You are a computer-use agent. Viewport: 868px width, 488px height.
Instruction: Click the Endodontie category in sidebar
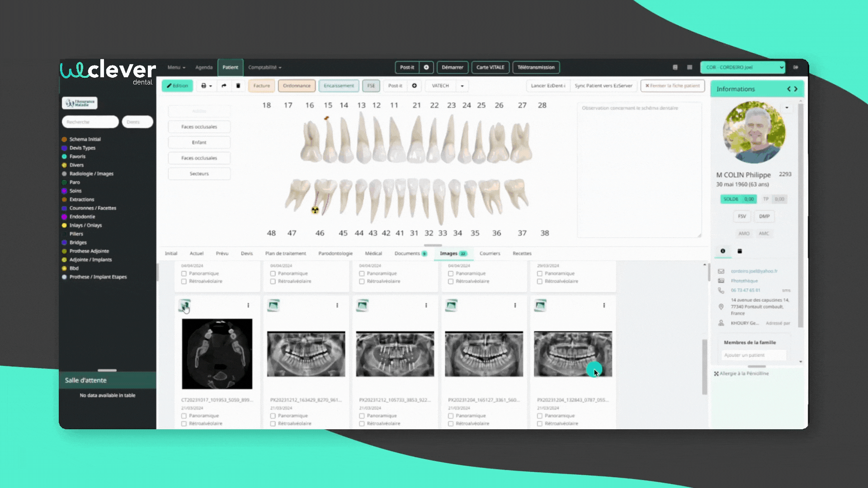82,217
